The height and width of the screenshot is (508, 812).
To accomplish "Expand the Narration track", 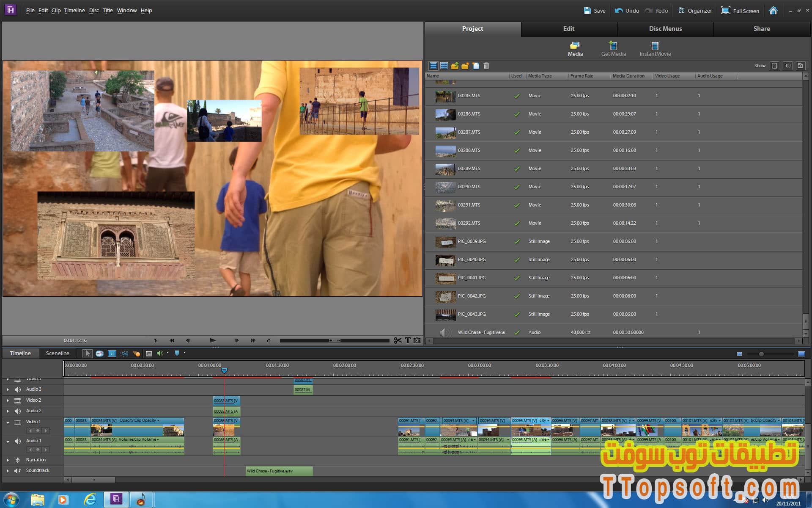I will [8, 460].
